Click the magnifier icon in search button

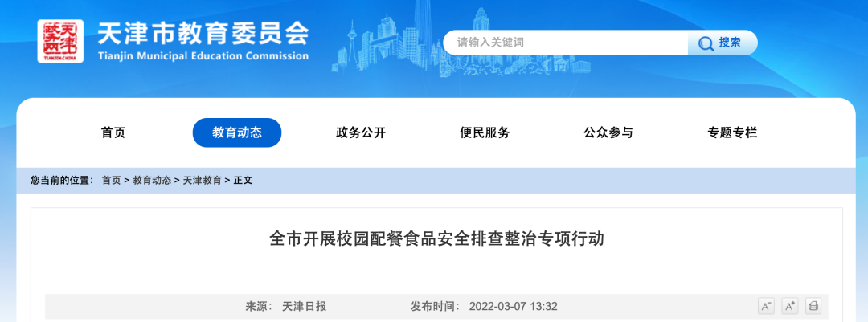click(x=706, y=43)
